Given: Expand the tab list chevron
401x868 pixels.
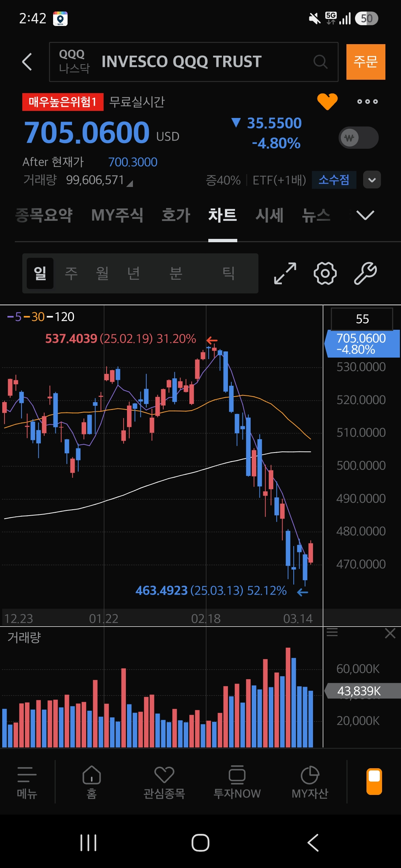Looking at the screenshot, I should [365, 215].
